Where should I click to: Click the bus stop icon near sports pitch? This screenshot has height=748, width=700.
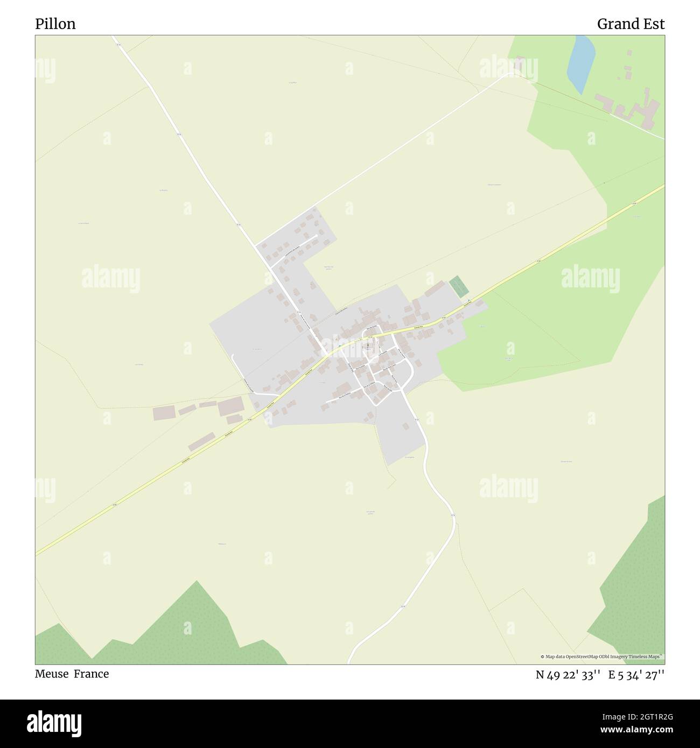pos(468,300)
